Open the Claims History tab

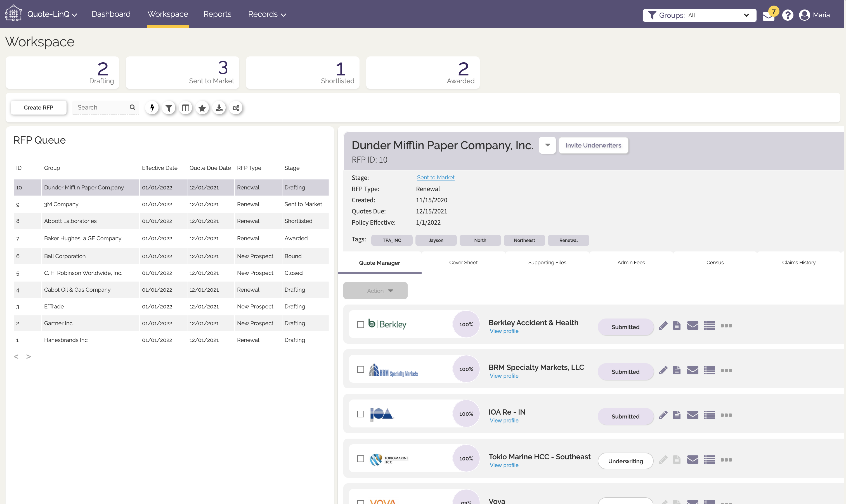[x=799, y=262]
